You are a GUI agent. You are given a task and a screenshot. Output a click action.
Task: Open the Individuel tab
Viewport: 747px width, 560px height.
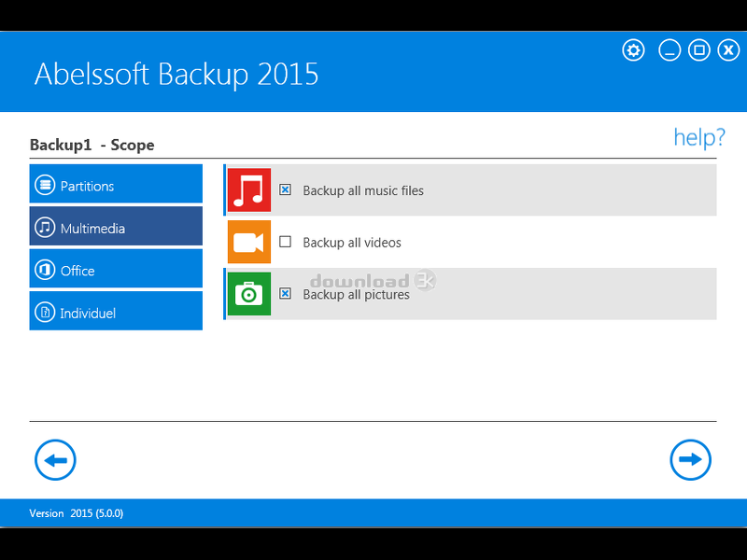coord(116,311)
